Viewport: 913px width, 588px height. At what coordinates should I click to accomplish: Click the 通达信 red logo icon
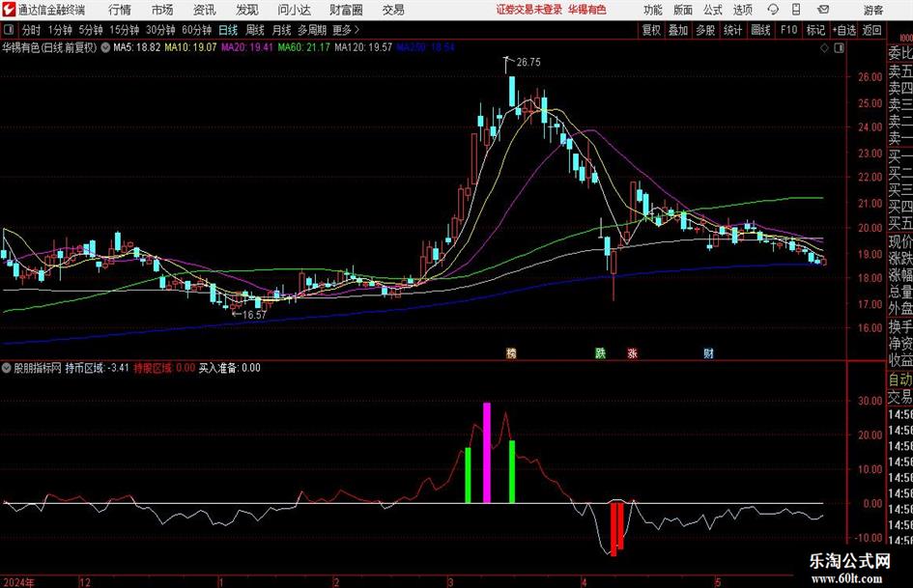pos(9,10)
